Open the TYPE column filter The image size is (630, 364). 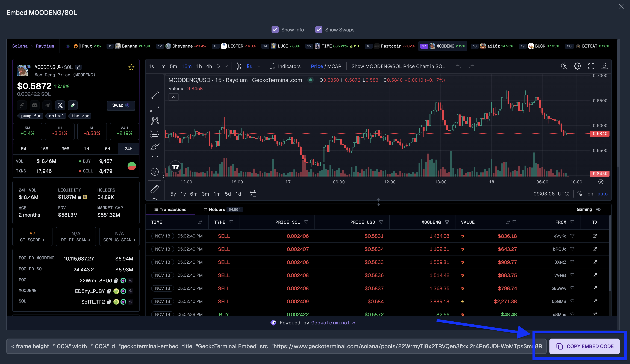[x=231, y=222]
